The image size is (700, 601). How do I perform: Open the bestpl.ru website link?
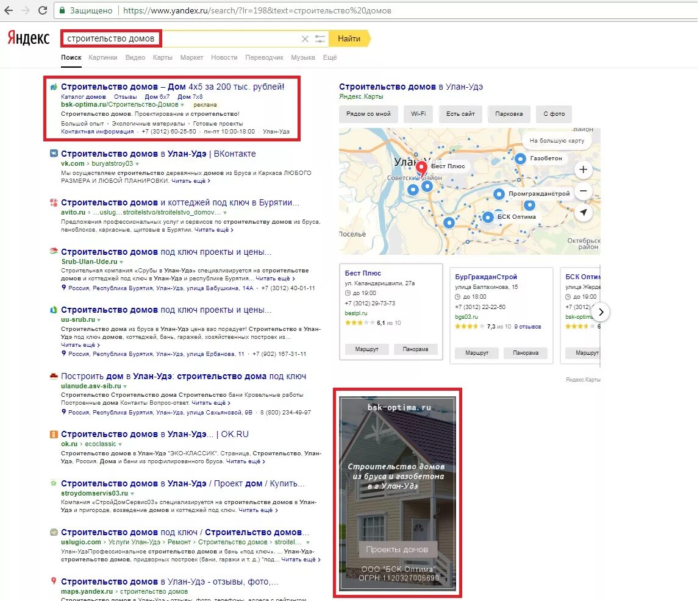pos(356,313)
